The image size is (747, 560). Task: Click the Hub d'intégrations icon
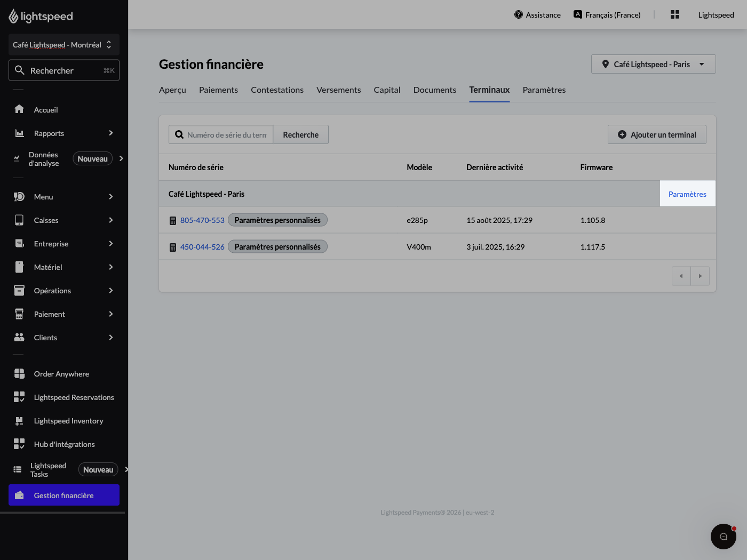tap(19, 444)
